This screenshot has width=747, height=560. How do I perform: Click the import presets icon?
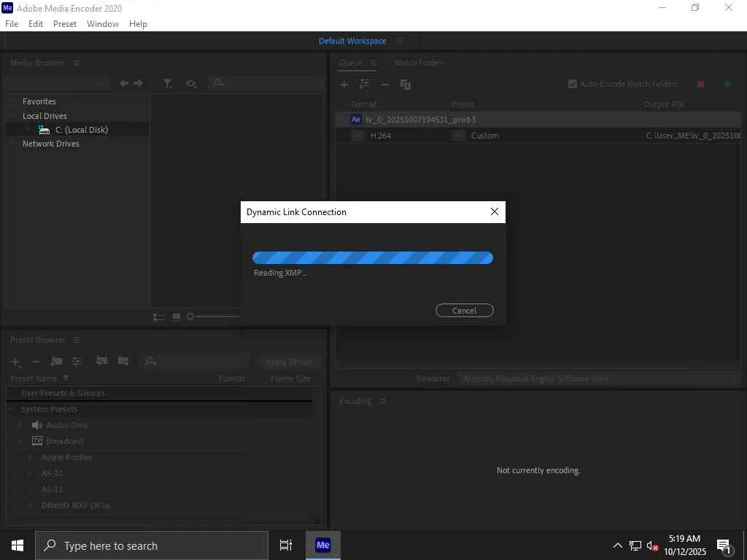pyautogui.click(x=101, y=361)
